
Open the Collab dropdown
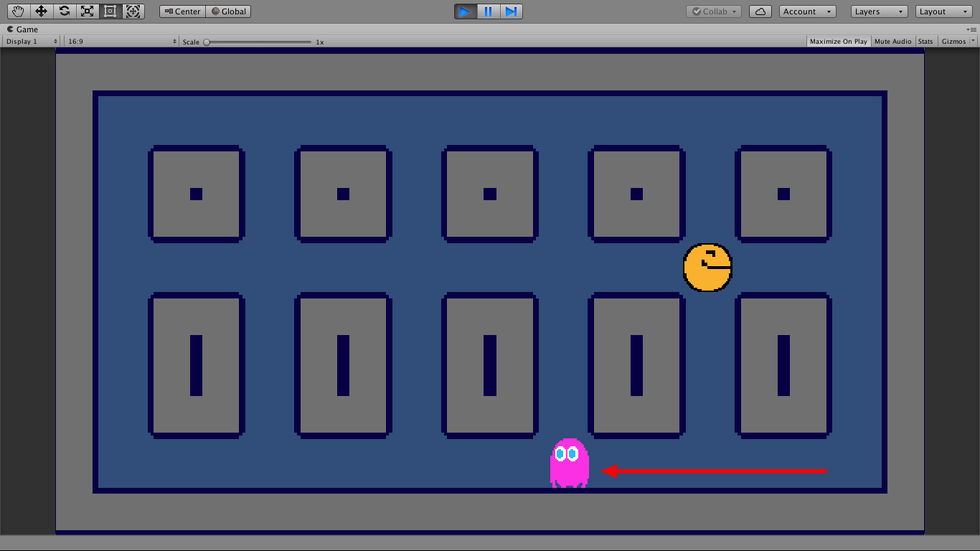click(x=714, y=11)
